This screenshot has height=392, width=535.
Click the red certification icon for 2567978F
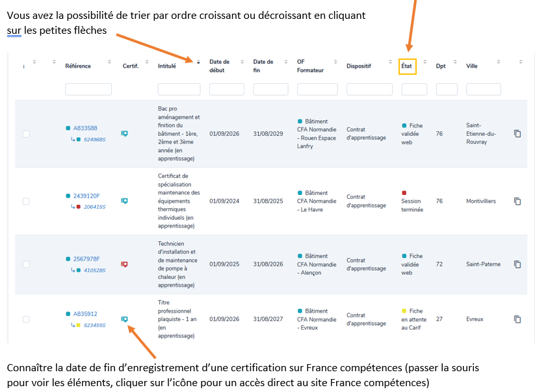[124, 264]
